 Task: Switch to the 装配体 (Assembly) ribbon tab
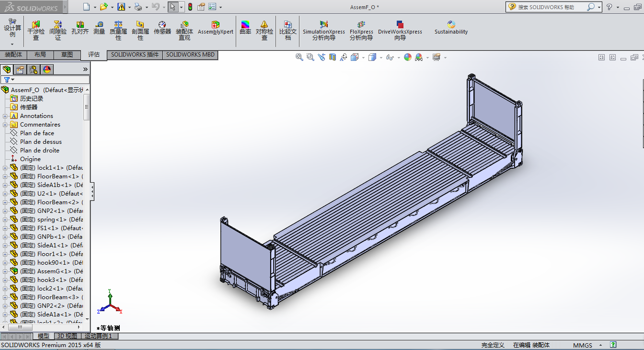click(13, 55)
